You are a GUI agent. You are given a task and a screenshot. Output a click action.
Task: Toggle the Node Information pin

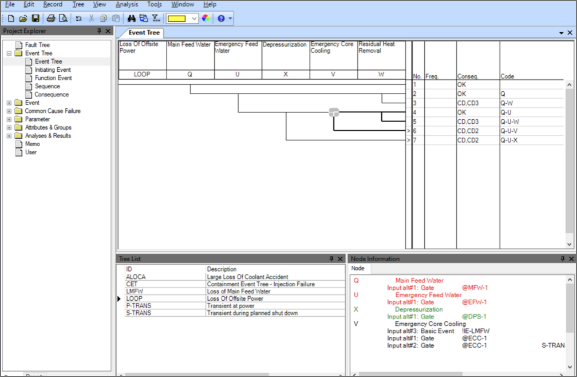click(x=562, y=259)
